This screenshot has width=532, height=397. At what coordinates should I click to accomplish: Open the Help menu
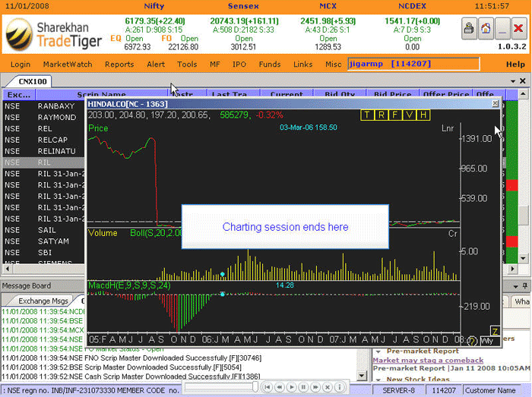[x=515, y=65]
